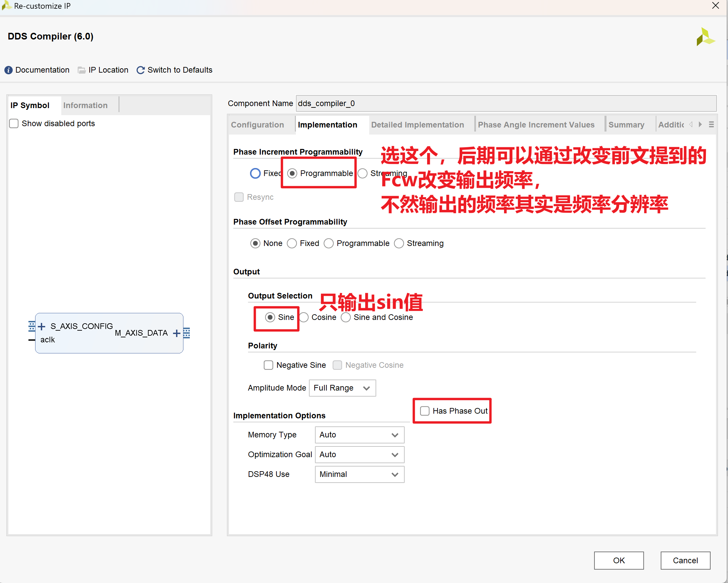Open the Amplitude Mode dropdown

342,388
